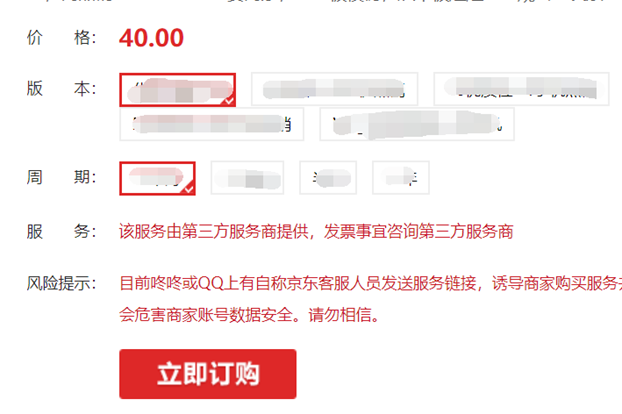Click the 40.00 price value
Viewport: 622px width, 414px height.
coord(151,38)
